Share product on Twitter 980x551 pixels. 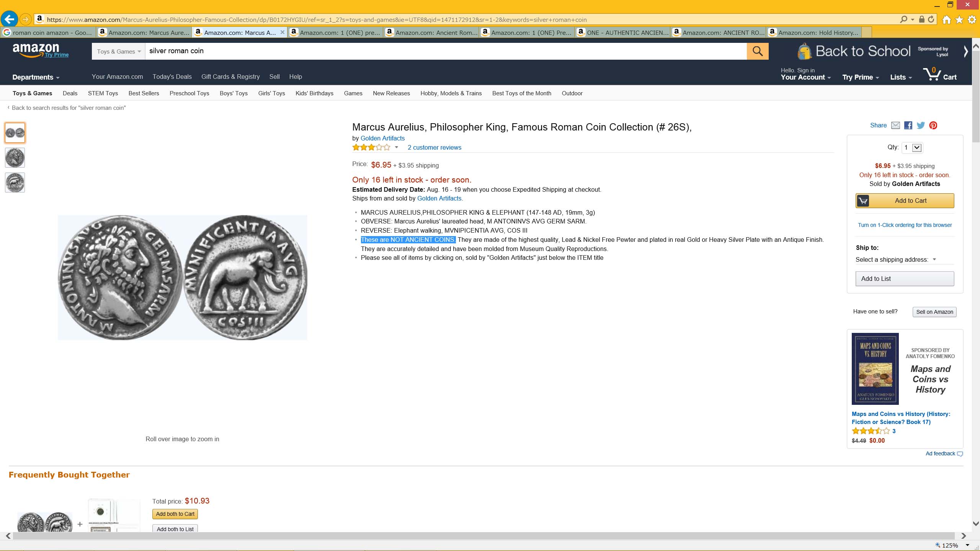[x=921, y=126]
